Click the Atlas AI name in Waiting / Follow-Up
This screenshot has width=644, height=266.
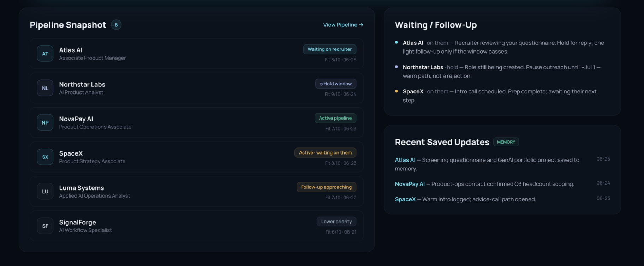[x=413, y=43]
